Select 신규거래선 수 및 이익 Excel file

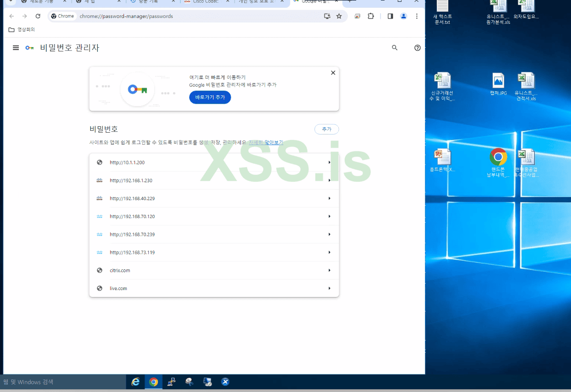click(442, 87)
